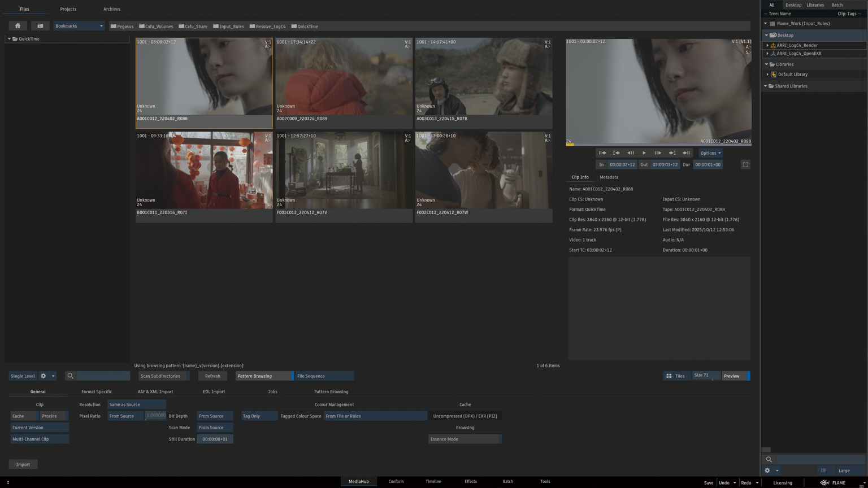
Task: Click the Home directory icon
Action: tap(18, 26)
